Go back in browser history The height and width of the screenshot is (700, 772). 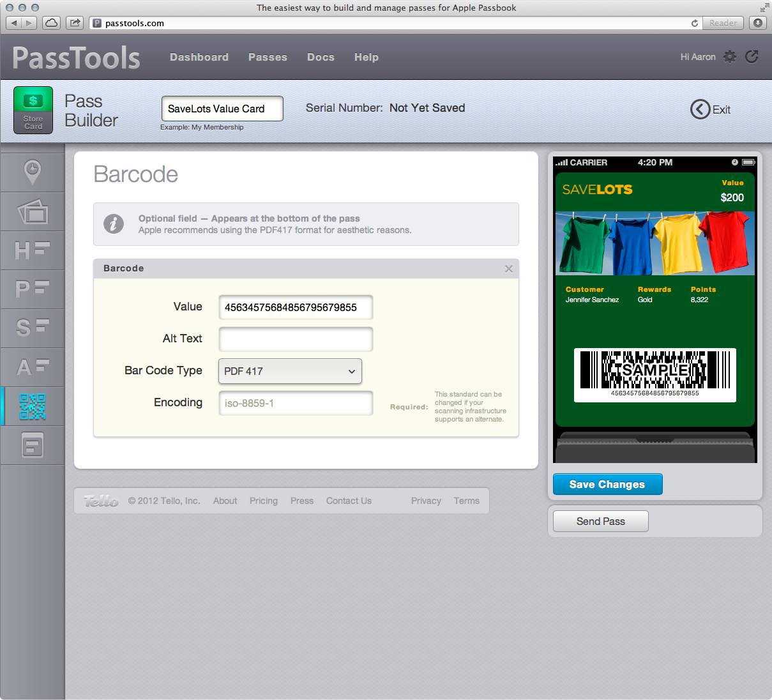pyautogui.click(x=14, y=23)
